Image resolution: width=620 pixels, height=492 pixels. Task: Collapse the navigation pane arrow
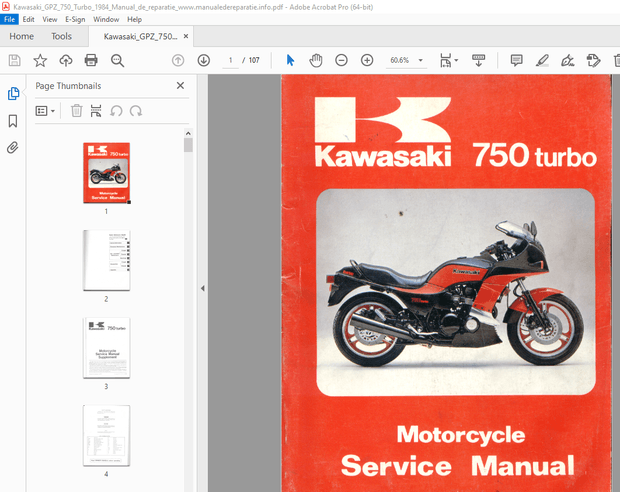click(x=203, y=288)
